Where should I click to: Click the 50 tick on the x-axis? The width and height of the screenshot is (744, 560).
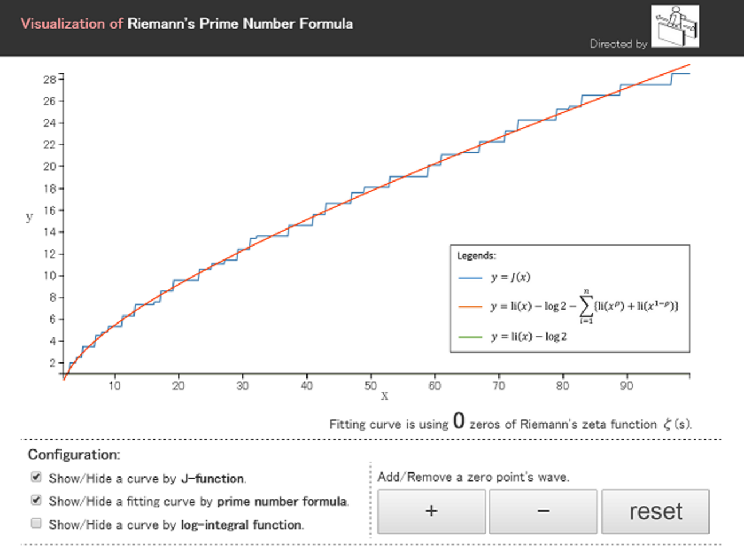click(x=371, y=386)
